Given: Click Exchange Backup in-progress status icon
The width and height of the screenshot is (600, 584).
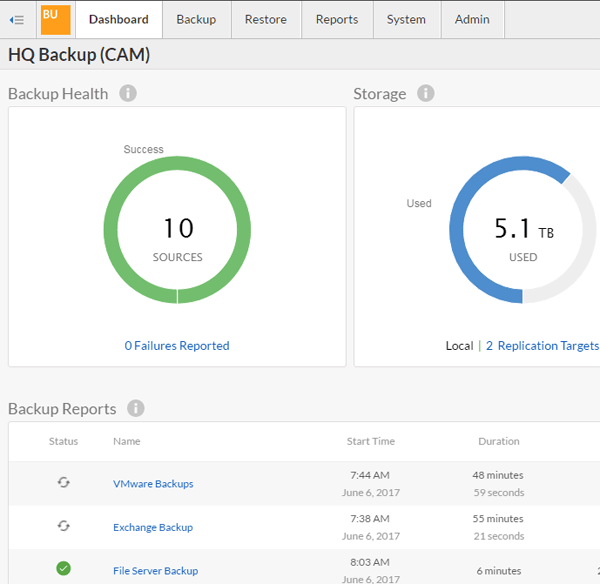Looking at the screenshot, I should coord(64,526).
